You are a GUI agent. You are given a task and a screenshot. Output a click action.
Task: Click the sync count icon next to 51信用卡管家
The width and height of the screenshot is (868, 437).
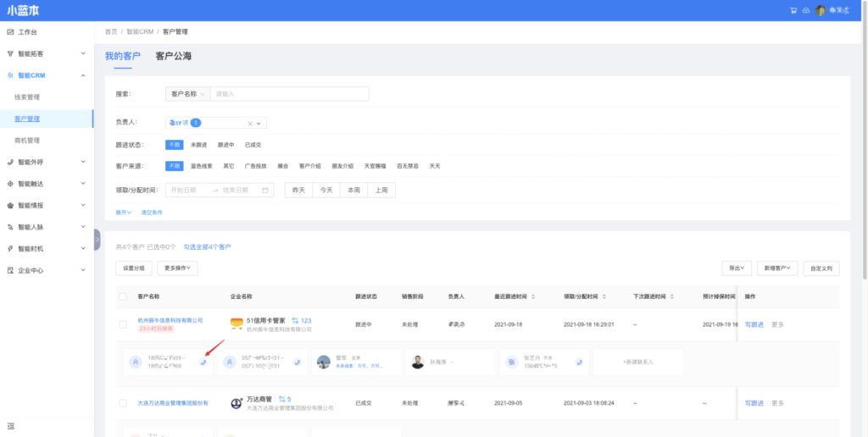pos(295,321)
